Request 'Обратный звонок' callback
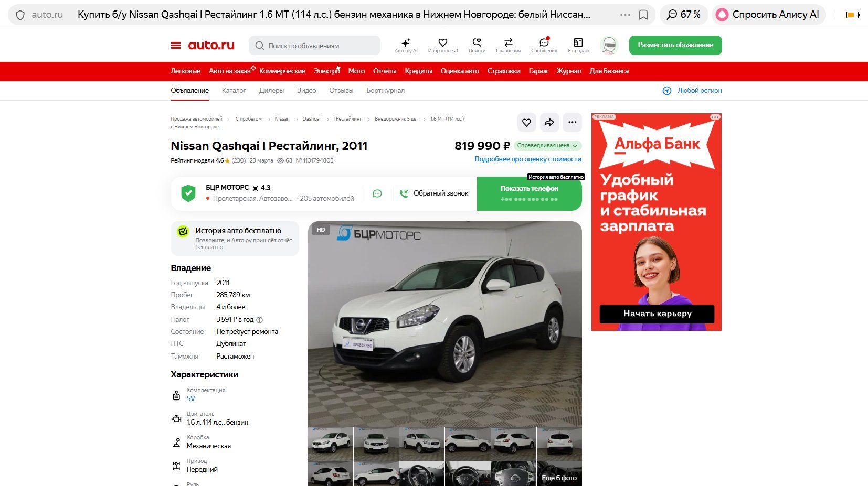Image resolution: width=868 pixels, height=486 pixels. point(434,193)
